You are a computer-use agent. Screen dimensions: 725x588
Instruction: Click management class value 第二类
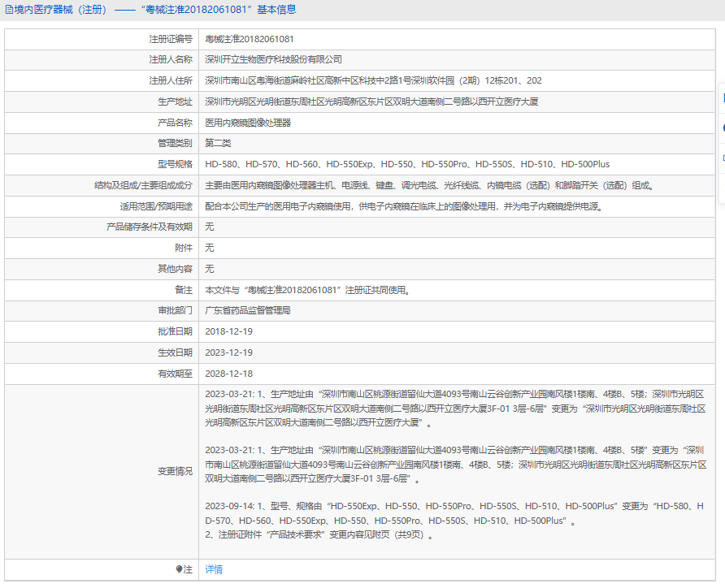click(218, 143)
